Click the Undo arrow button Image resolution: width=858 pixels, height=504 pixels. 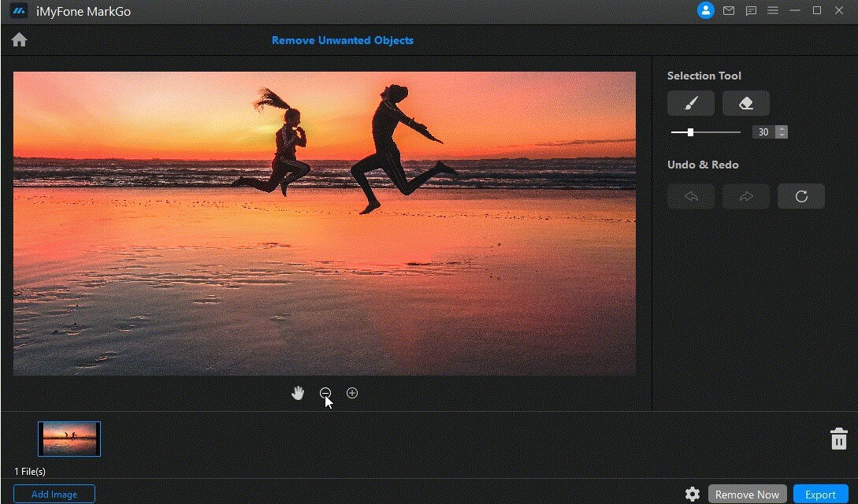pos(690,196)
